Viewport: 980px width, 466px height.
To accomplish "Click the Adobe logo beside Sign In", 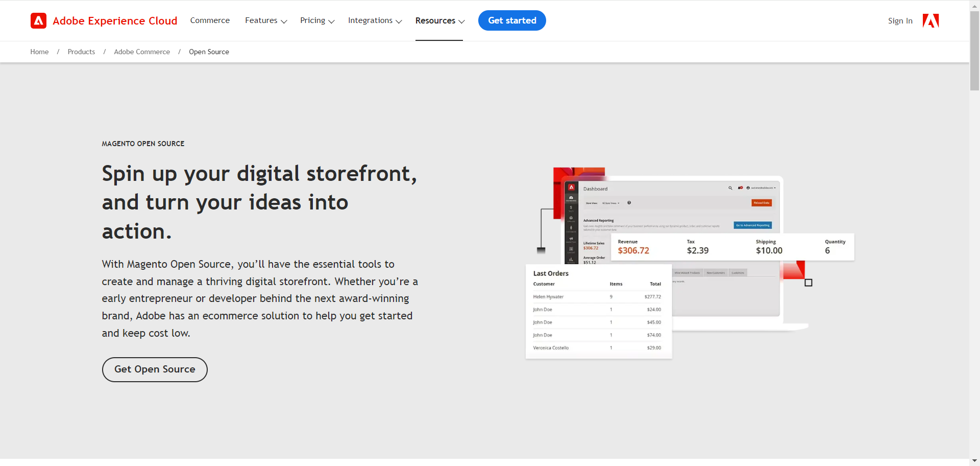I will (930, 21).
